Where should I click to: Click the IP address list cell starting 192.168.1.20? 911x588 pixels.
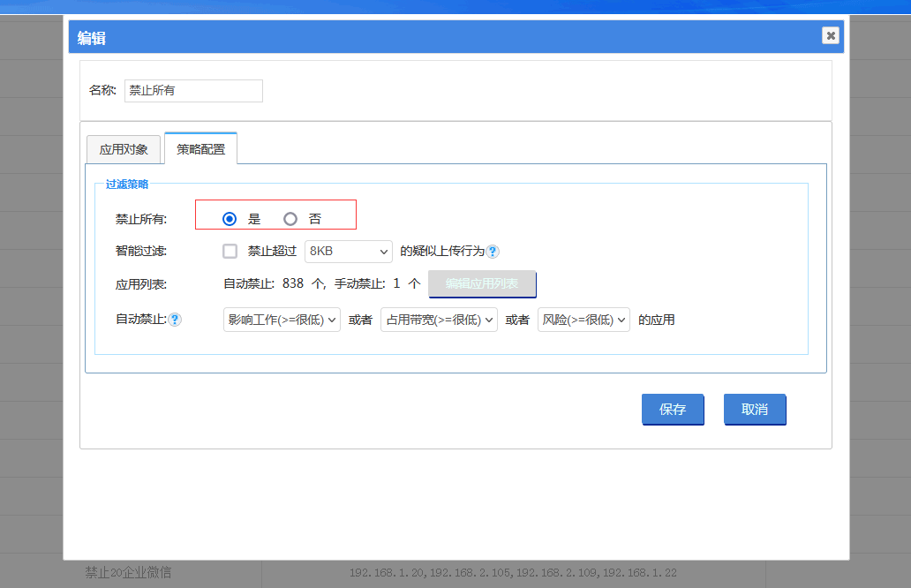pos(513,573)
